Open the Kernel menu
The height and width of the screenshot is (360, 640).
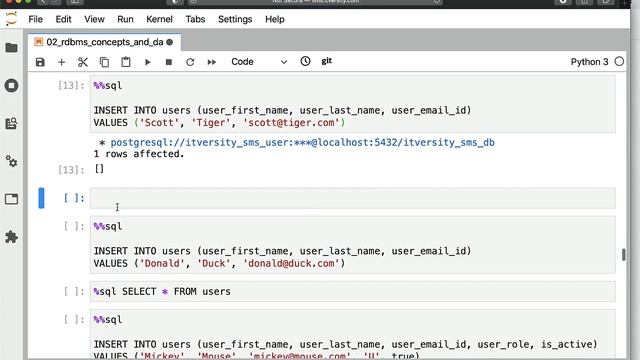click(x=159, y=19)
